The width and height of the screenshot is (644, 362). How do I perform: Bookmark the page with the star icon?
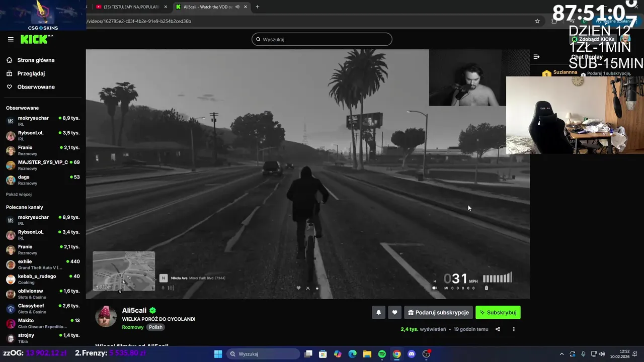click(x=537, y=21)
